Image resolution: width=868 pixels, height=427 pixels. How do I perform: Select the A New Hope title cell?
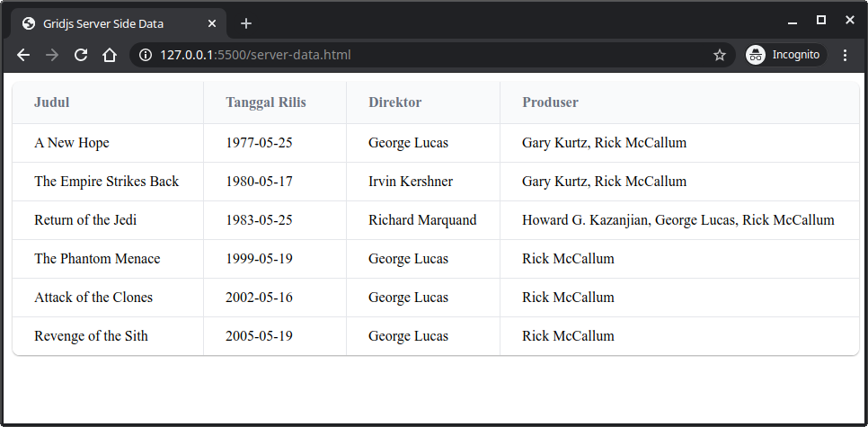(72, 143)
